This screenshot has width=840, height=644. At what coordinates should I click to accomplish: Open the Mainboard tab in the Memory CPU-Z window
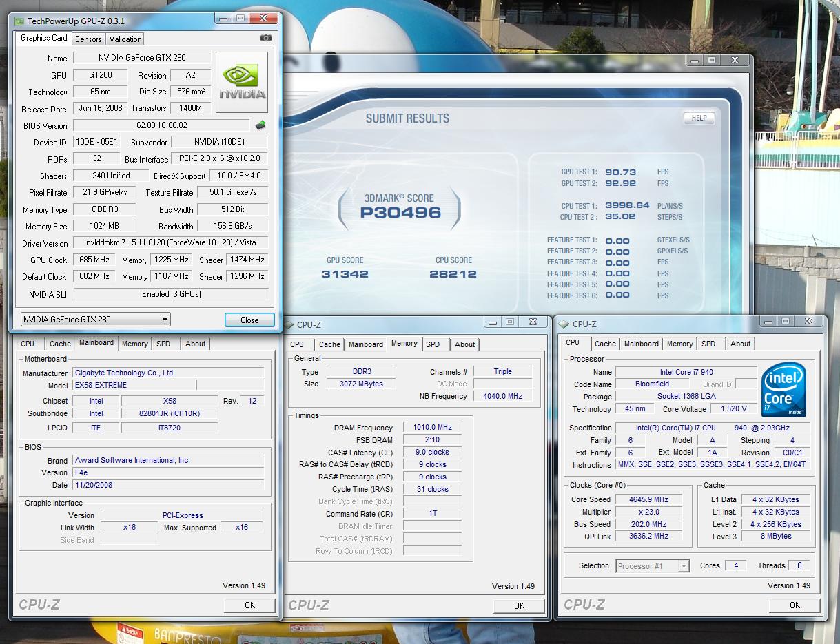click(x=366, y=344)
